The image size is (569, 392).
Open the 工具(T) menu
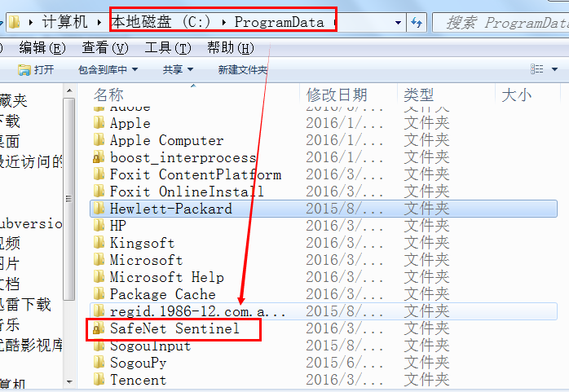tap(168, 48)
